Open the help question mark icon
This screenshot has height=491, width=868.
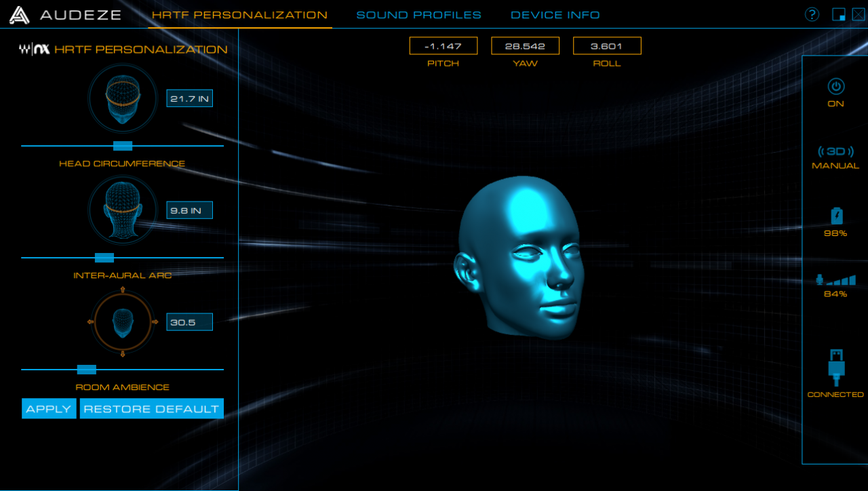[x=812, y=14]
